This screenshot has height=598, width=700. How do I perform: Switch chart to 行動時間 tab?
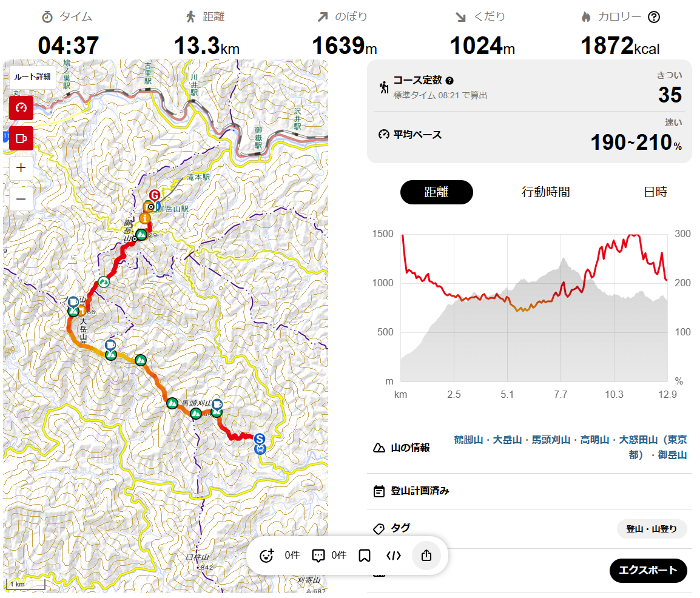tap(545, 192)
